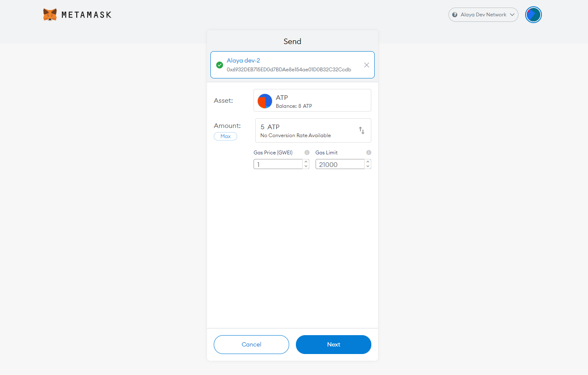Screen dimensions: 588x375
Task: Click the Gas Price (GWEI) label
Action: pyautogui.click(x=273, y=153)
